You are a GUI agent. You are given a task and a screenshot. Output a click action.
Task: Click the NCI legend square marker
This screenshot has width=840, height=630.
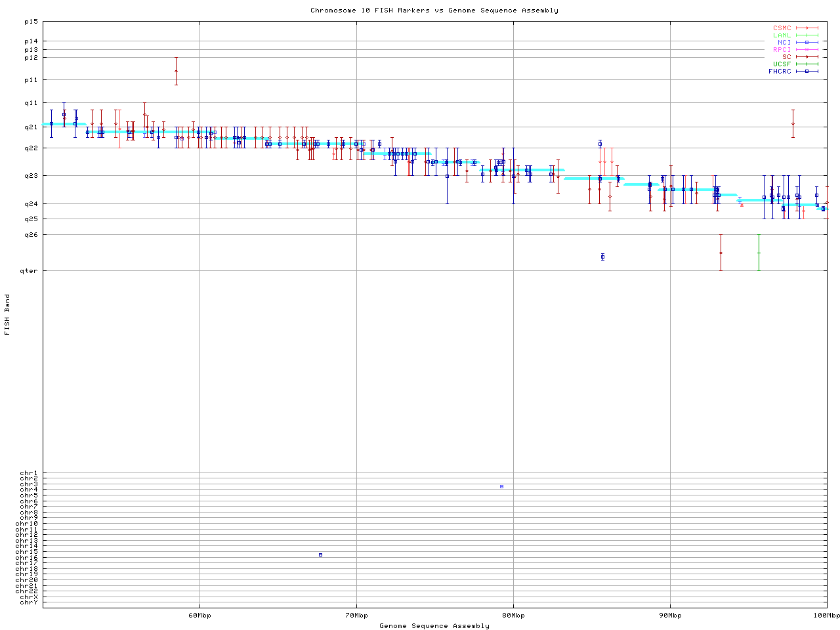pos(807,43)
